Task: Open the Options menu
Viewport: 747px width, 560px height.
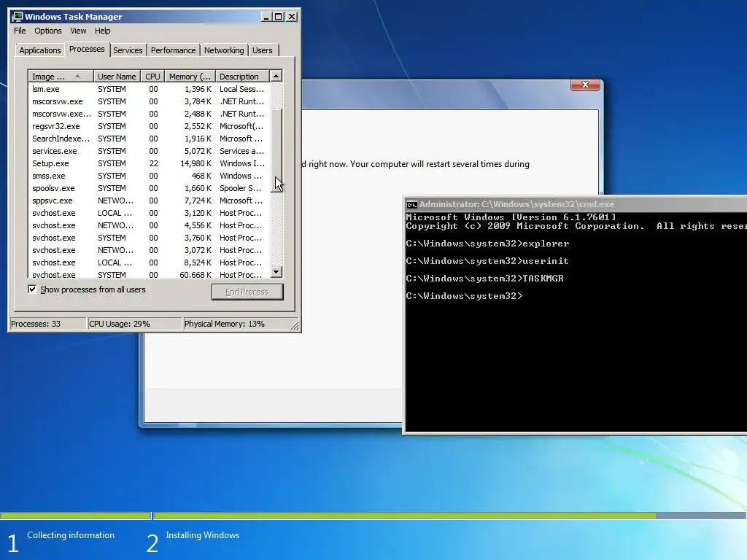Action: 47,31
